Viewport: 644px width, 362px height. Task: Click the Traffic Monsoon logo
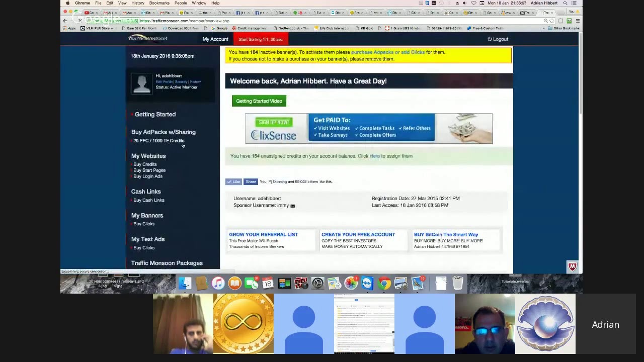148,39
